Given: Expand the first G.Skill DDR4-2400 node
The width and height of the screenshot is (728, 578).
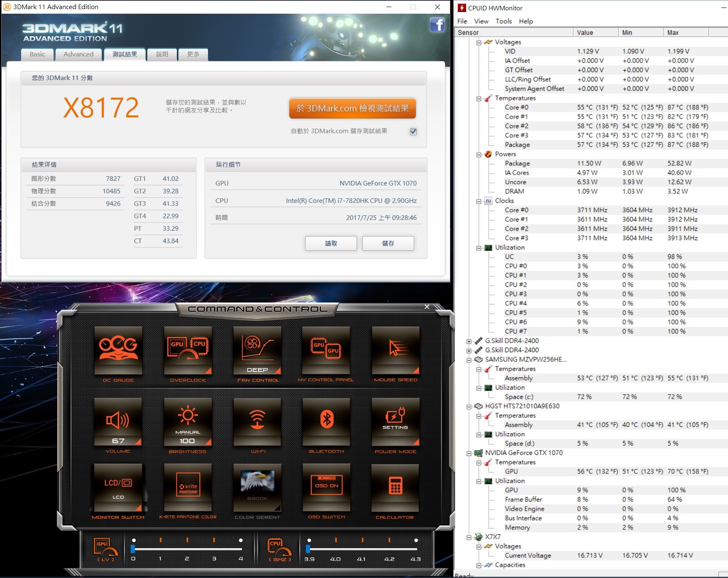Looking at the screenshot, I should tap(469, 341).
